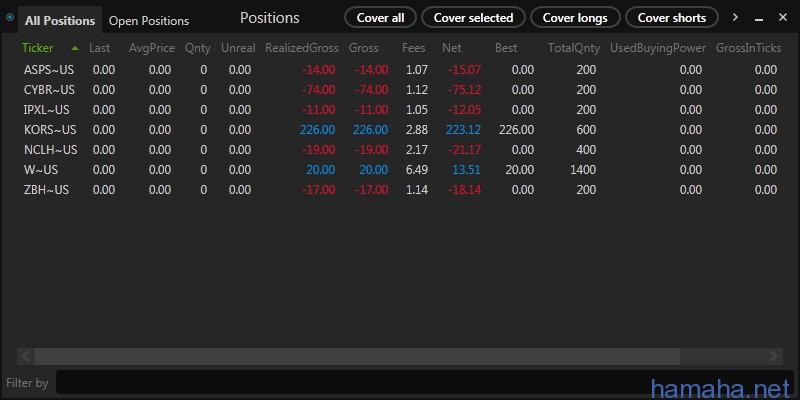Screen dimensions: 800x400
Task: Click the blue link indicator icon
Action: pyautogui.click(x=10, y=17)
